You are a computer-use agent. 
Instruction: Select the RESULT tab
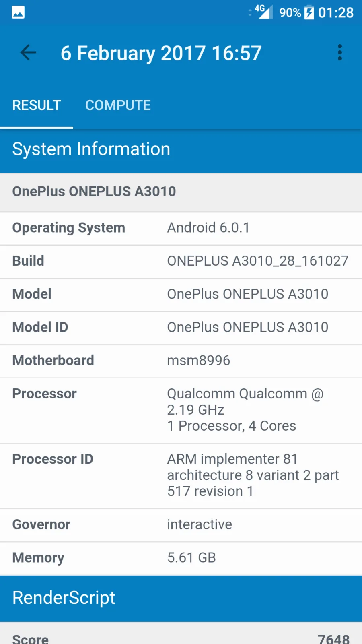[37, 105]
